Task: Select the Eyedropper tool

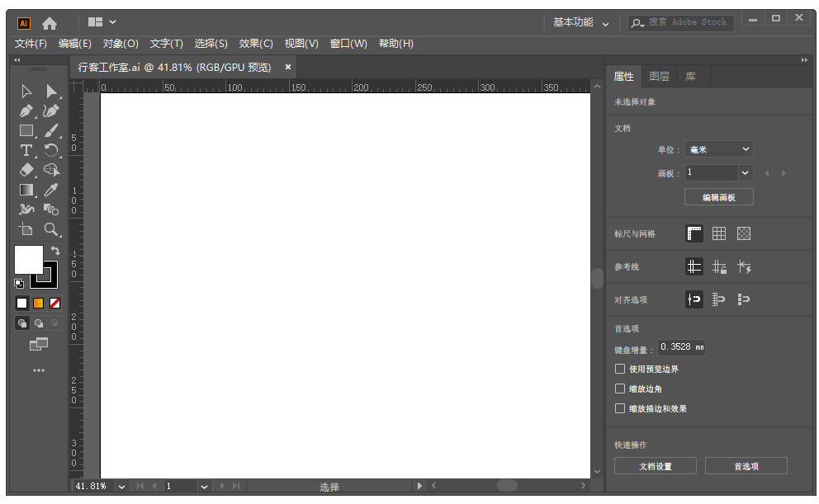Action: click(x=51, y=190)
